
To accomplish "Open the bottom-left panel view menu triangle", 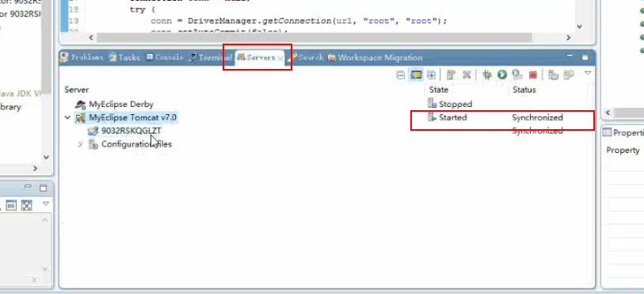I will 46,204.
